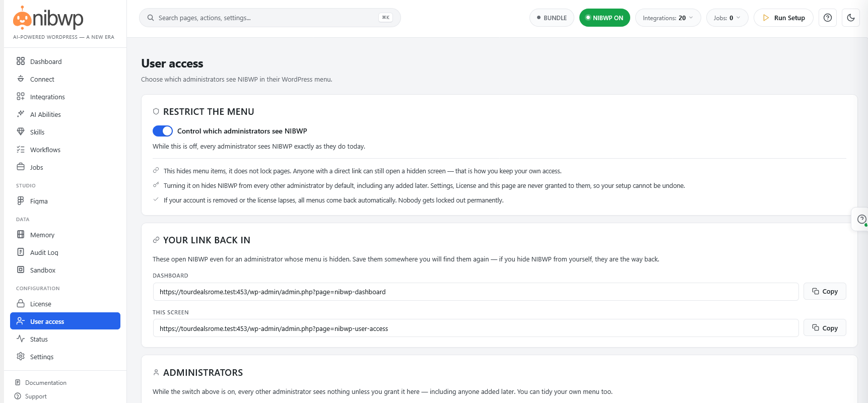The width and height of the screenshot is (868, 403).
Task: Click copy icon beside Dashboard URL
Action: tap(816, 291)
